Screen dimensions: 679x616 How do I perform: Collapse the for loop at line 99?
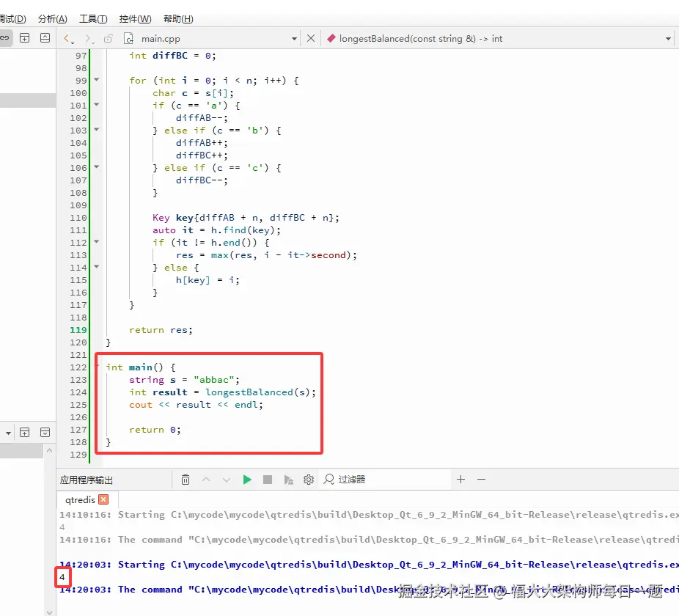pyautogui.click(x=97, y=80)
